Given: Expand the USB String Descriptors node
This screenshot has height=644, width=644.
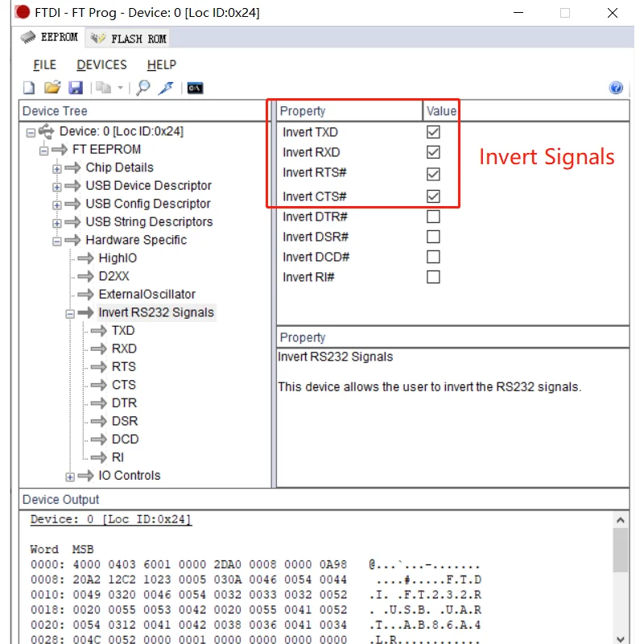Looking at the screenshot, I should click(57, 223).
